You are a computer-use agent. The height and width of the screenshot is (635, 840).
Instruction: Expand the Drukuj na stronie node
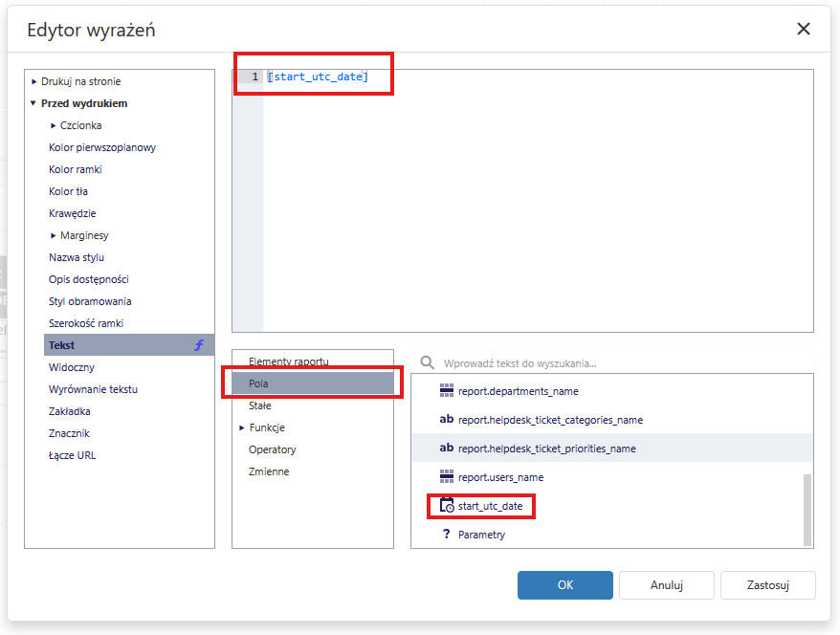34,81
